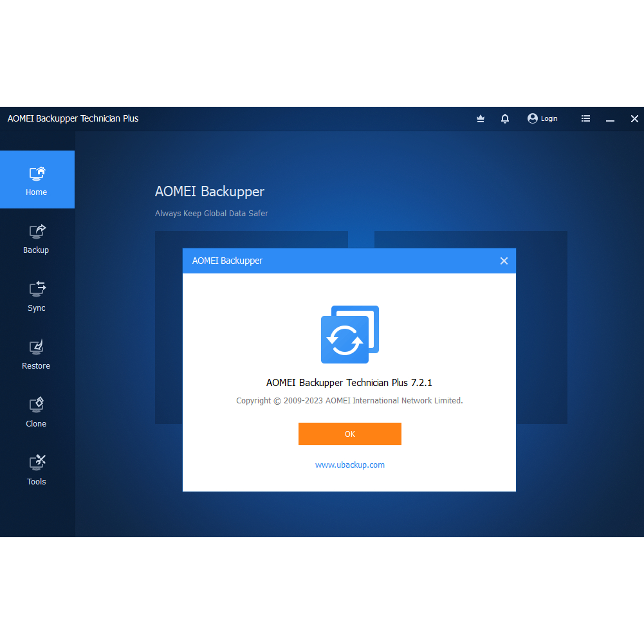Click the 'AOMEI Backupper Technician Plus 7.2.1' version text

tap(349, 382)
